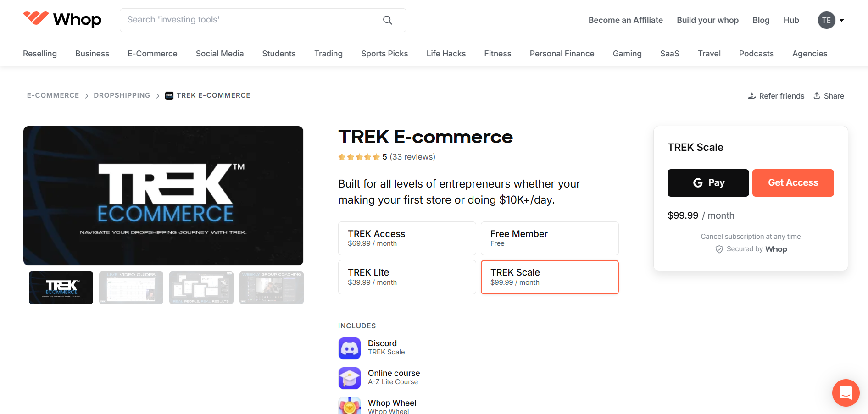This screenshot has width=868, height=414.
Task: Click the Whop logo
Action: coord(62,20)
